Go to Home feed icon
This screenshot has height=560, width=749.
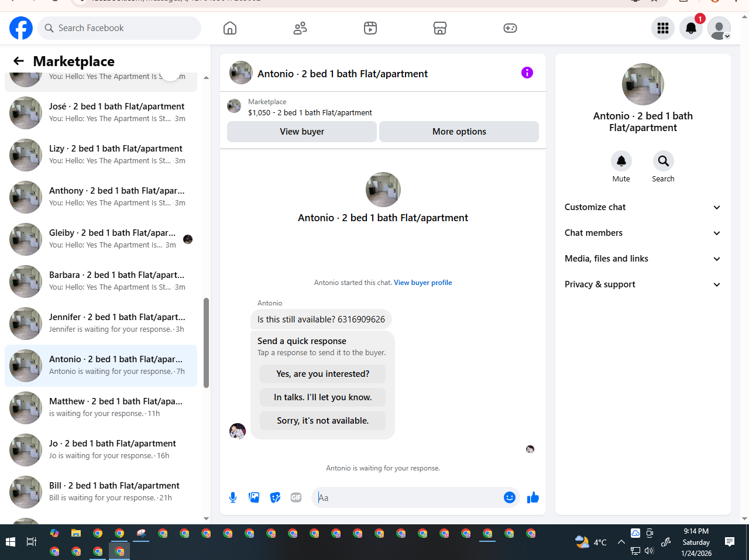(x=230, y=28)
